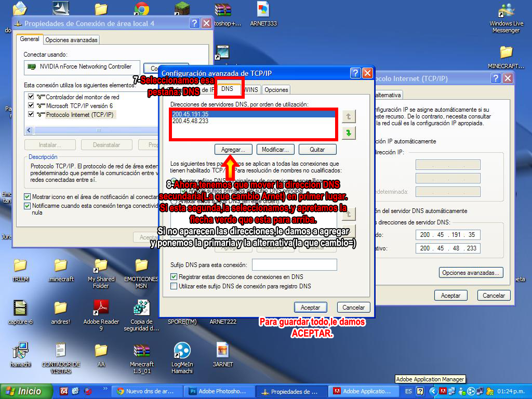
Task: Open the andres! folder icon
Action: (x=61, y=312)
